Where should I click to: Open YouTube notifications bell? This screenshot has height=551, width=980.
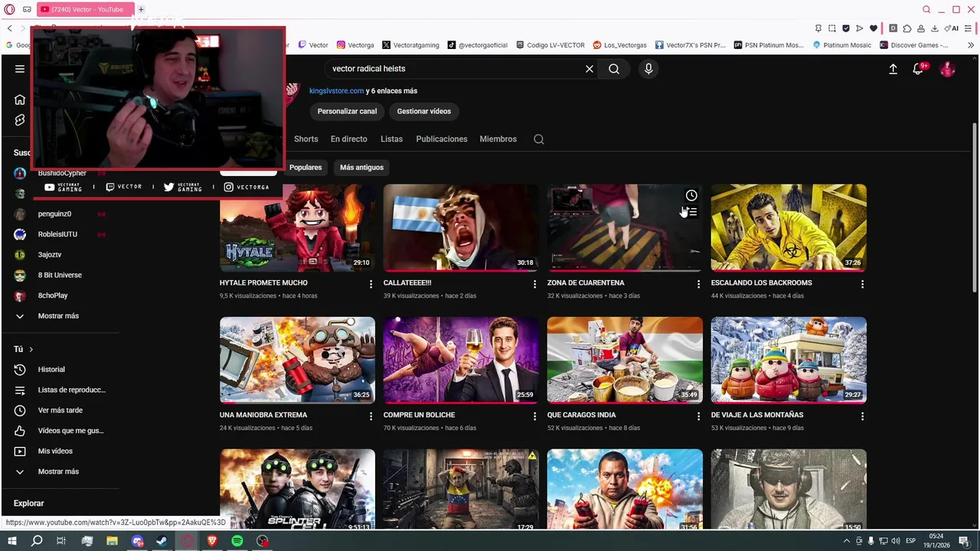pos(918,69)
